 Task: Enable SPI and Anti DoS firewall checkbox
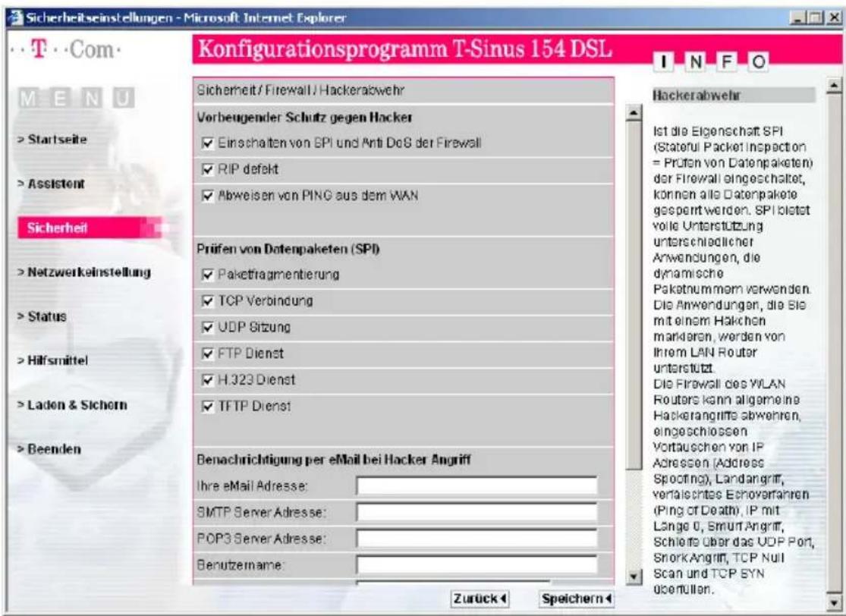click(208, 143)
